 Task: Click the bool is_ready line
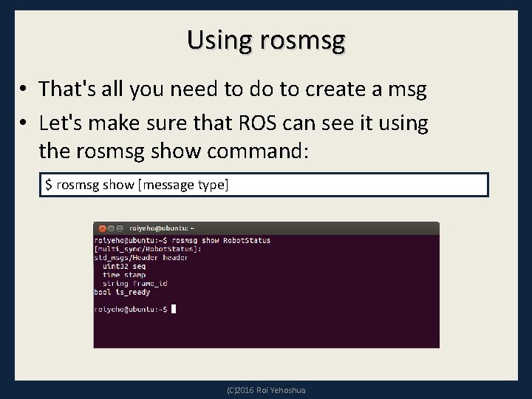pyautogui.click(x=122, y=292)
